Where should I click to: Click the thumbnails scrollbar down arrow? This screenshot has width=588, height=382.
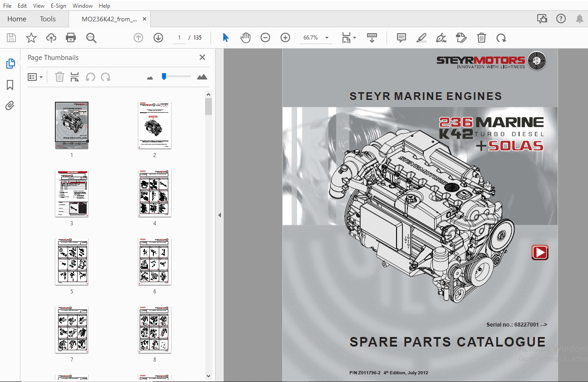coord(208,376)
